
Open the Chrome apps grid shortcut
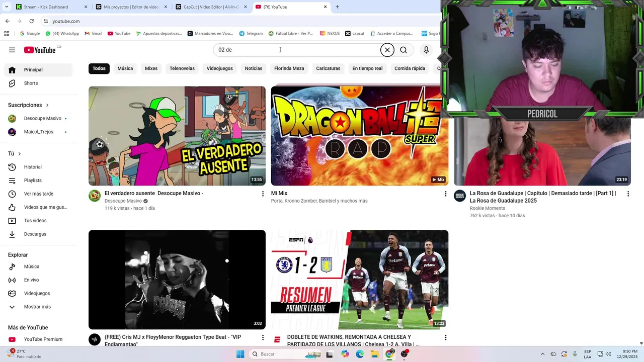click(7, 34)
